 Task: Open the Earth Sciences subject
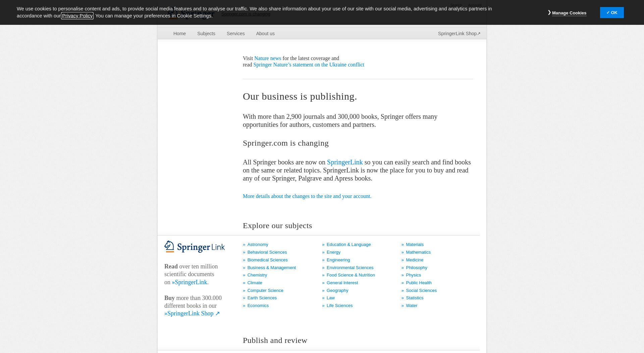click(x=262, y=298)
